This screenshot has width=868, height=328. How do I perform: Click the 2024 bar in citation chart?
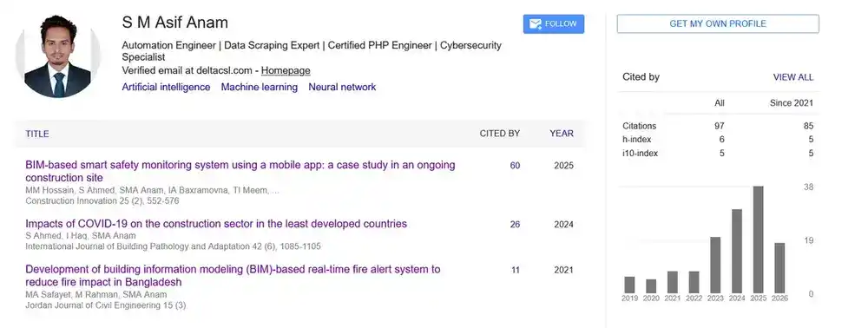tap(737, 251)
